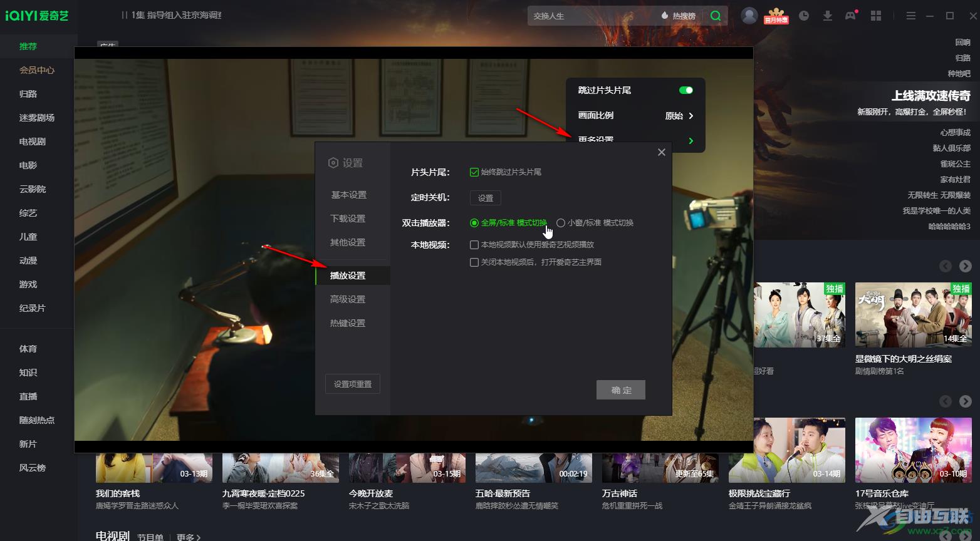Open the main hamburger menu
The width and height of the screenshot is (980, 541).
click(x=910, y=16)
